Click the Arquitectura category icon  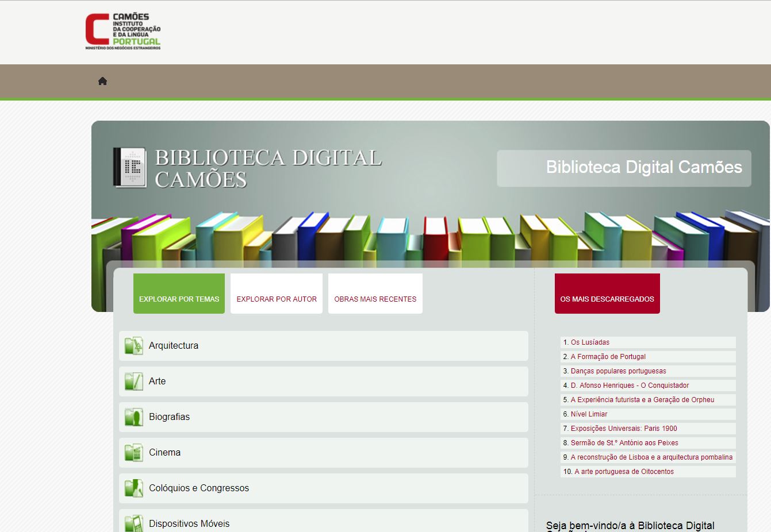click(134, 346)
